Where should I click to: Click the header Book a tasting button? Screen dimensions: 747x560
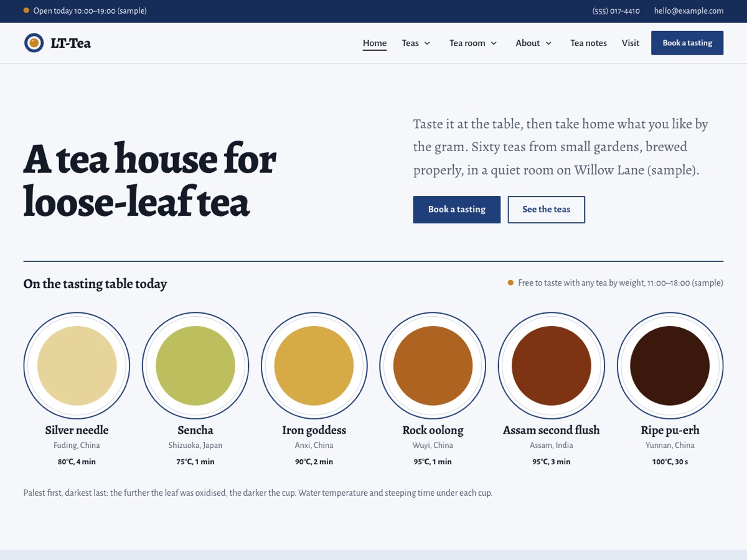(687, 43)
